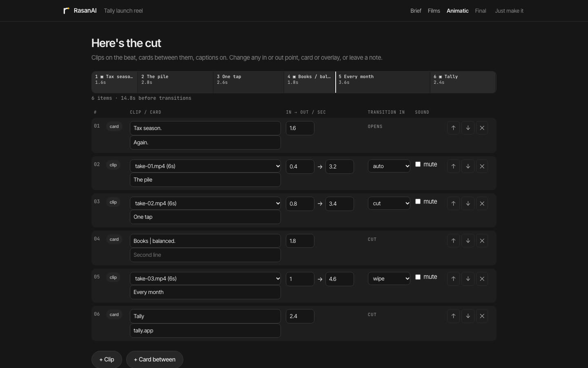Remove the Tally card row
The image size is (588, 368).
coord(482,316)
